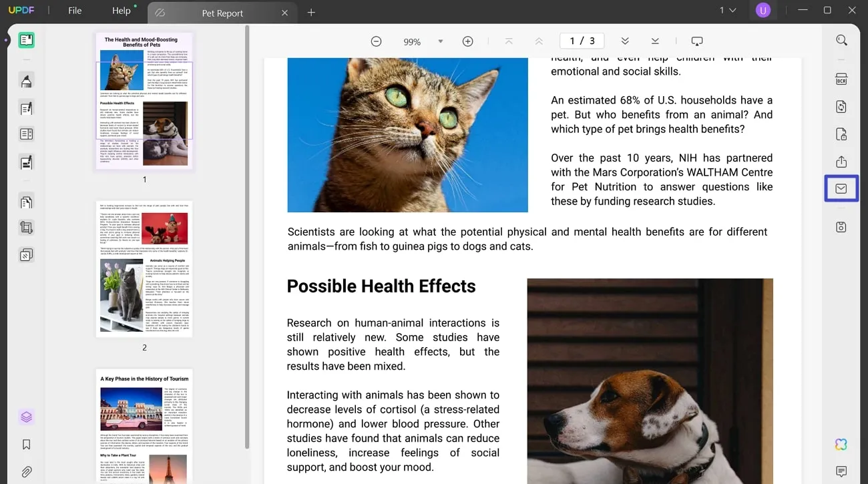Screen dimensions: 868x484
Task: Zoom in with the plus button
Action: 468,41
